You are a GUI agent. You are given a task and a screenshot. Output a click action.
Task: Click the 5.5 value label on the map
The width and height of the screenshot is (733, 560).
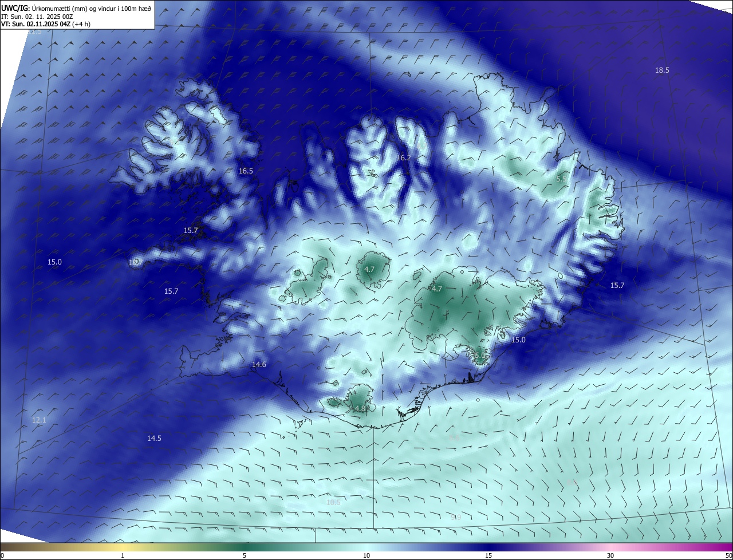(x=562, y=179)
